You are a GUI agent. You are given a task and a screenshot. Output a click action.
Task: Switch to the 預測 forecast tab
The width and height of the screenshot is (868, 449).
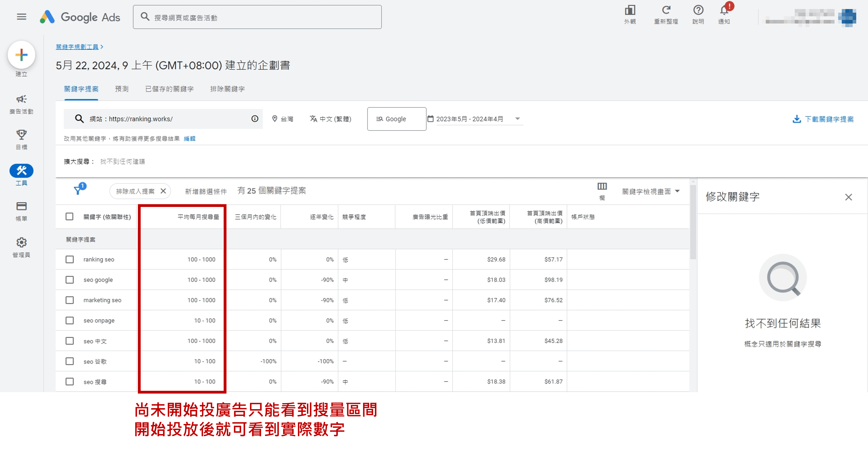[x=122, y=89]
